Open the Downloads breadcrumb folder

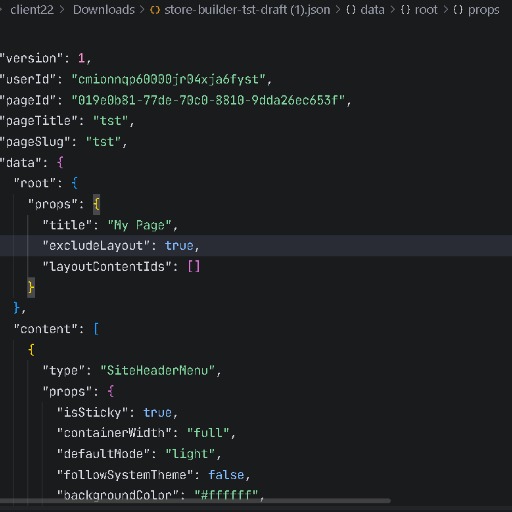(x=104, y=10)
